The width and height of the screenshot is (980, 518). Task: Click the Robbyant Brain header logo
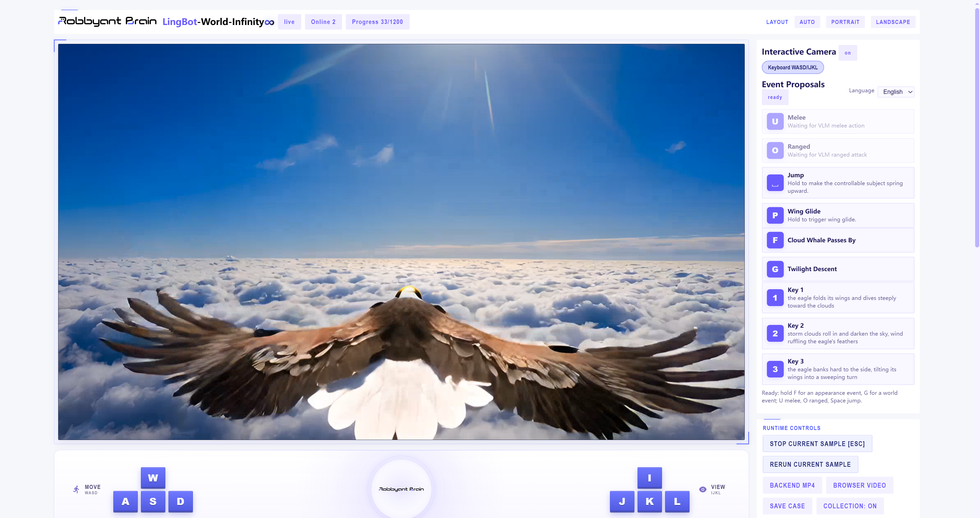pyautogui.click(x=107, y=21)
